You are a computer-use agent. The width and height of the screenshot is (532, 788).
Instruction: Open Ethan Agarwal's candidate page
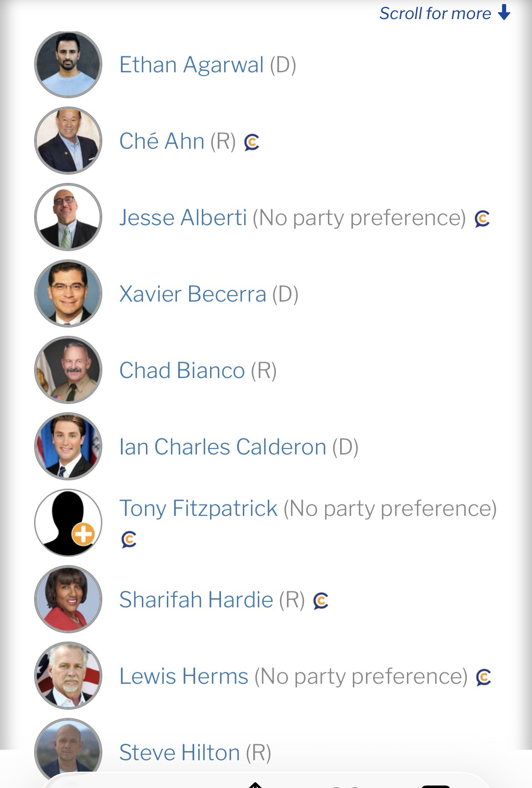pos(191,65)
